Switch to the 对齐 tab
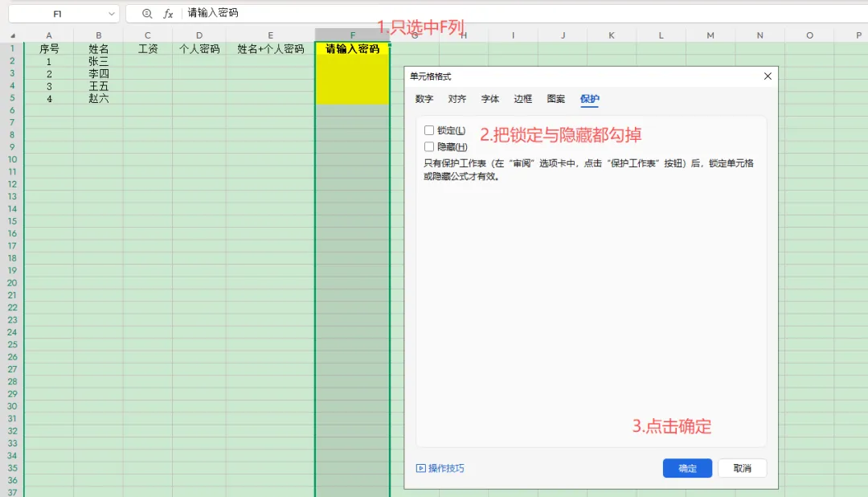The width and height of the screenshot is (868, 497). [x=457, y=99]
